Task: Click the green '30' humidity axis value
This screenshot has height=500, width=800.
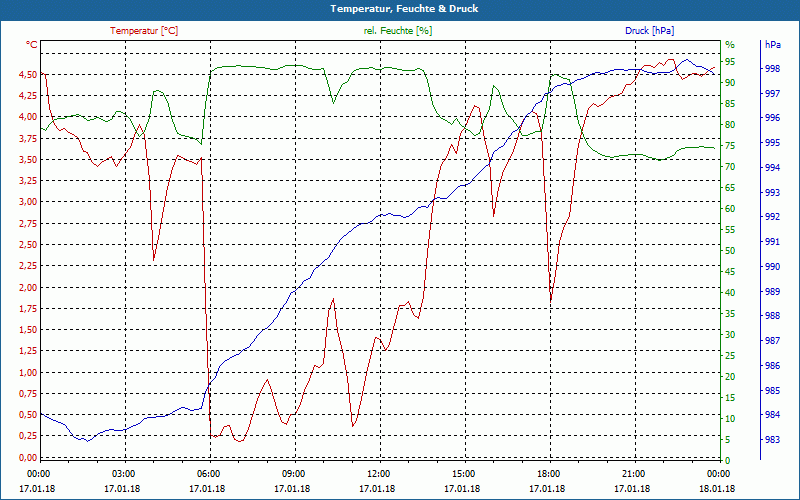Action: 730,335
